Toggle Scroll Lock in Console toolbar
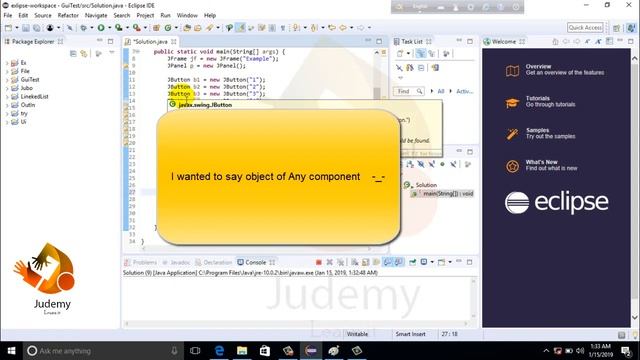Viewport: 640px width, 360px height. 365,262
